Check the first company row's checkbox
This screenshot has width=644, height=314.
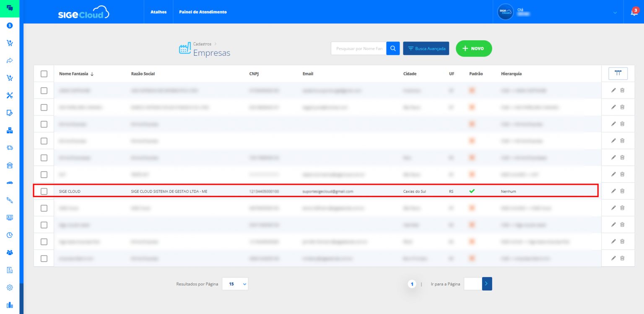tap(44, 90)
